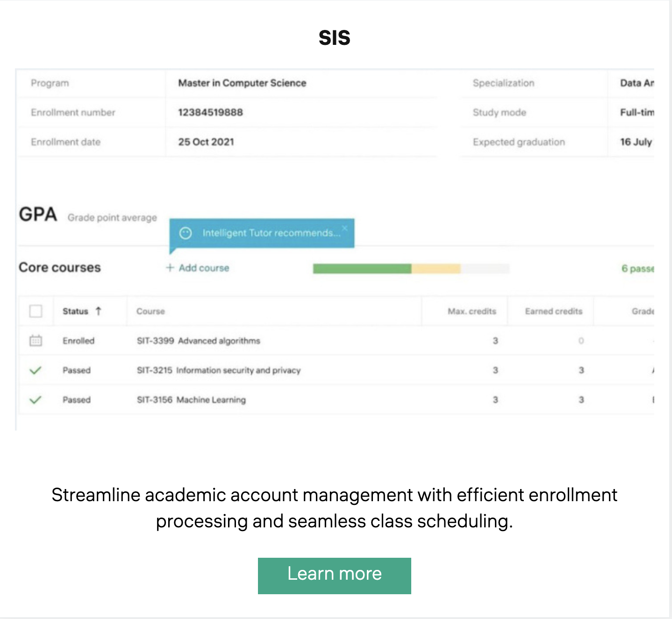
Task: Click the calendar icon beside Enrolled
Action: pos(36,340)
